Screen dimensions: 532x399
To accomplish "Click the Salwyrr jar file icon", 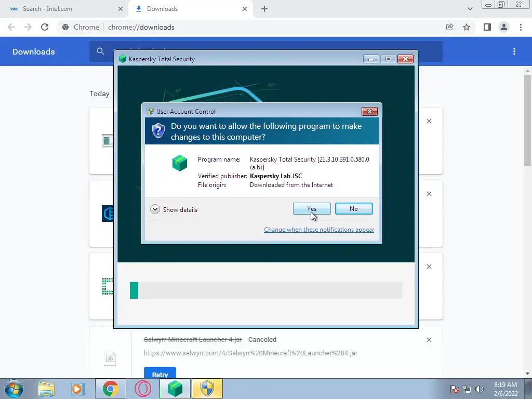I will (x=110, y=358).
